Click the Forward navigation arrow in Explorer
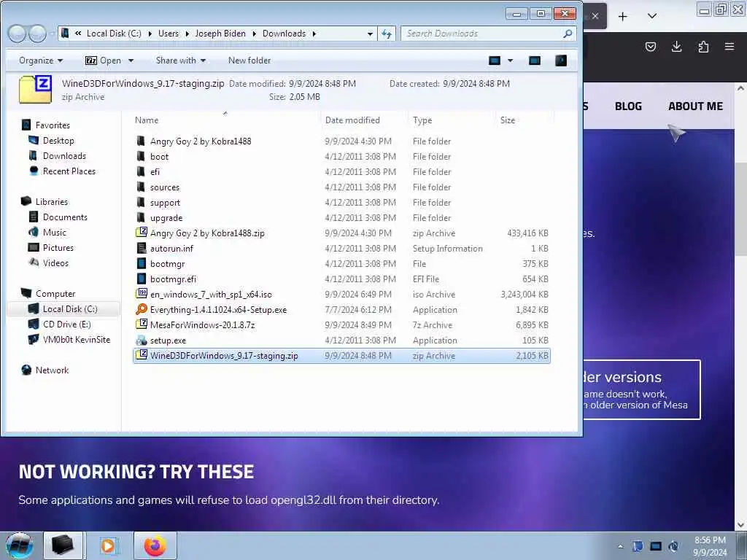747x560 pixels. [x=38, y=34]
